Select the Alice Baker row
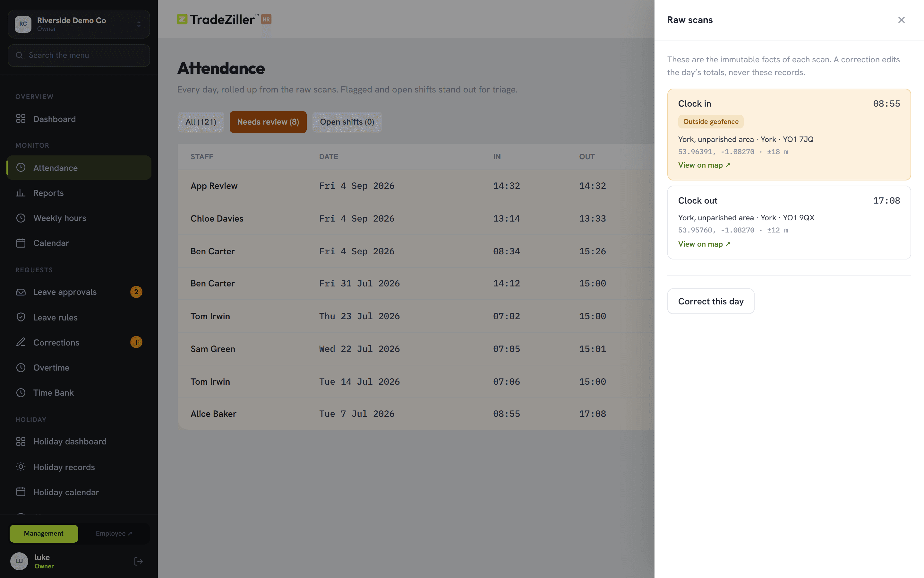Screen dimensions: 924x578 click(x=416, y=414)
